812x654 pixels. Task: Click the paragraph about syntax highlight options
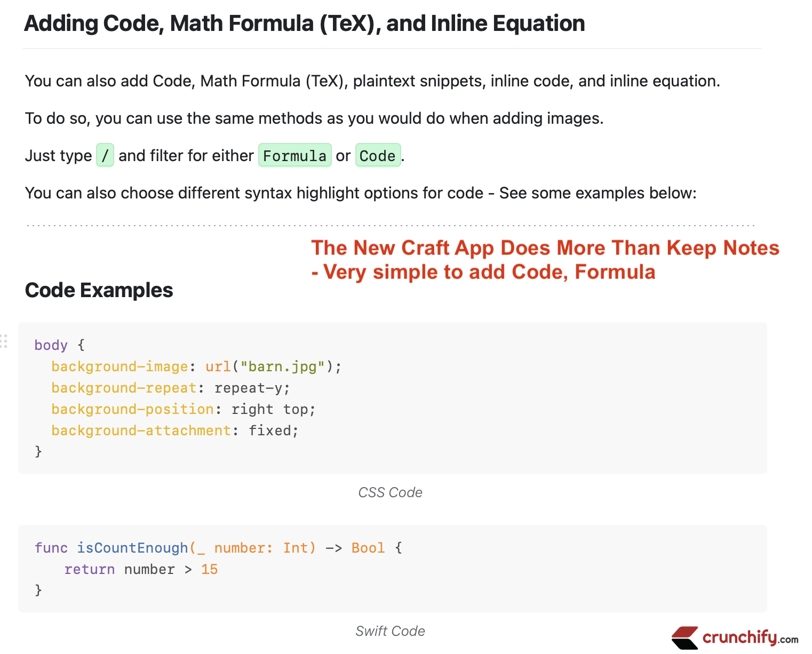point(361,193)
